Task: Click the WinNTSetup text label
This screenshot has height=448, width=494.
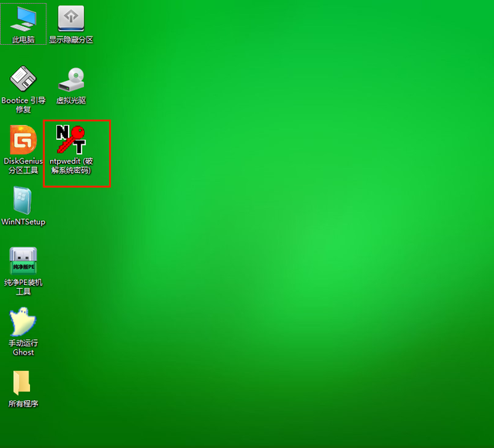Action: [23, 222]
